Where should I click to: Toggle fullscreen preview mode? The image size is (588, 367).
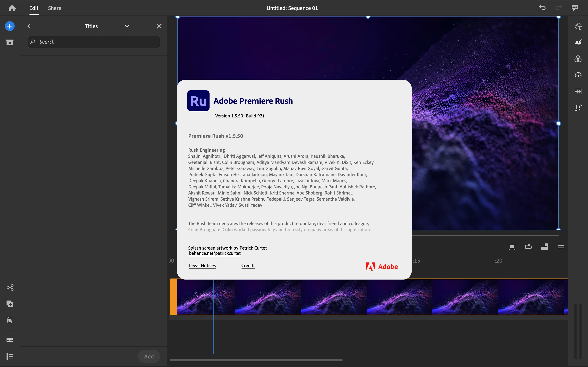(512, 247)
